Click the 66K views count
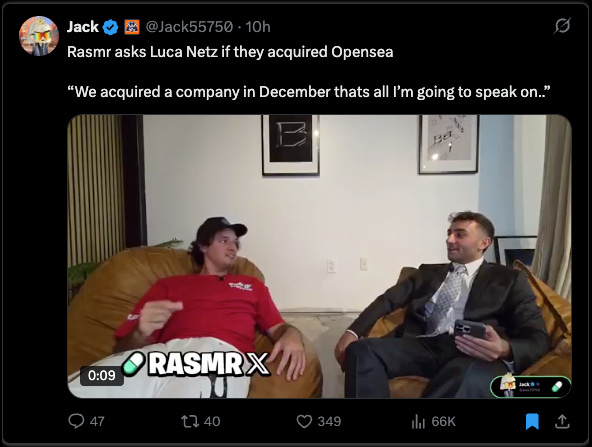 click(x=444, y=421)
